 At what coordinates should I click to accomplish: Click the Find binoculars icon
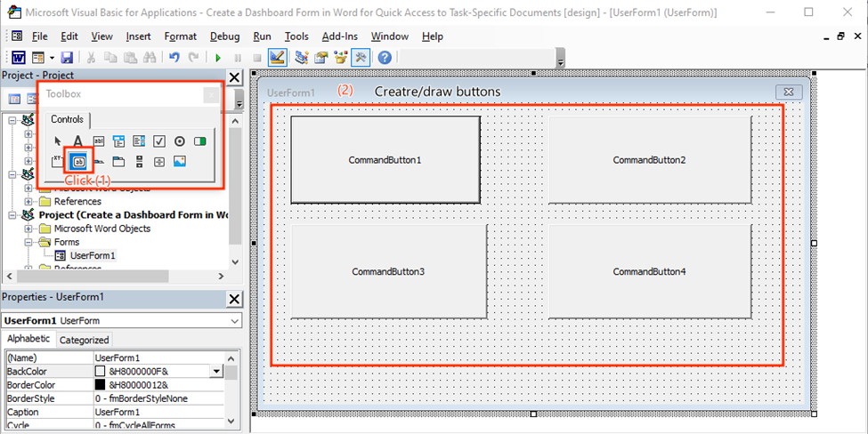click(x=149, y=58)
